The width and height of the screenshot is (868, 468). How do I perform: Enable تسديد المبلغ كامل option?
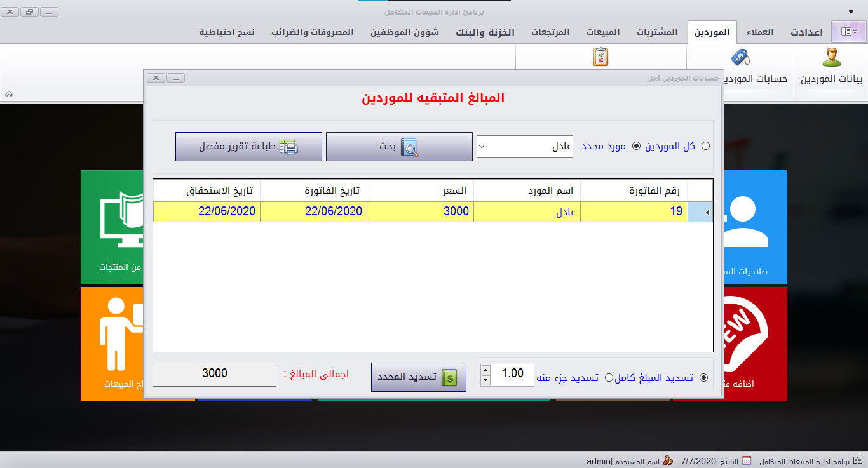pyautogui.click(x=703, y=377)
